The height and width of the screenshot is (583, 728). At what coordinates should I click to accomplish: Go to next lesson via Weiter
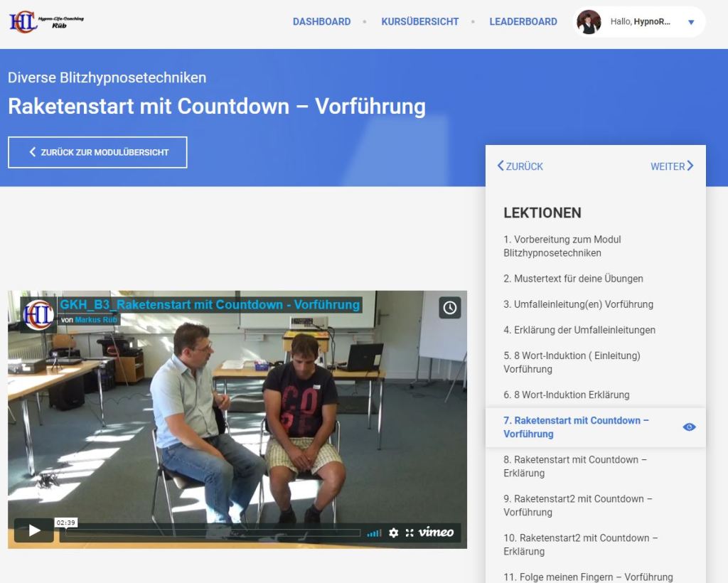[x=672, y=166]
